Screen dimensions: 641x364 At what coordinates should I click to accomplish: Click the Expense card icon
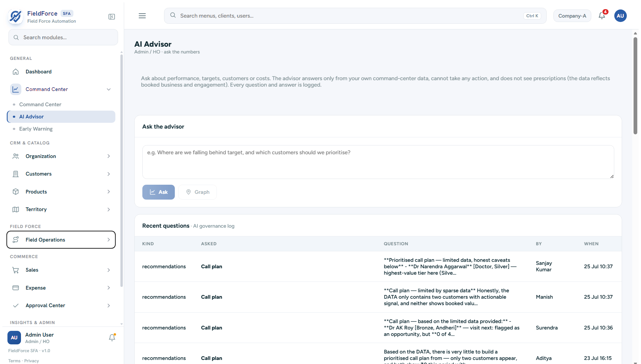click(x=16, y=288)
